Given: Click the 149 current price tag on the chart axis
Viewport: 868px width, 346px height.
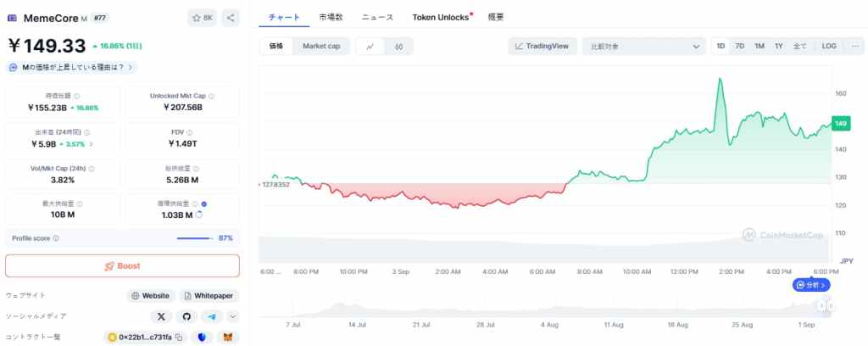Looking at the screenshot, I should click(841, 124).
